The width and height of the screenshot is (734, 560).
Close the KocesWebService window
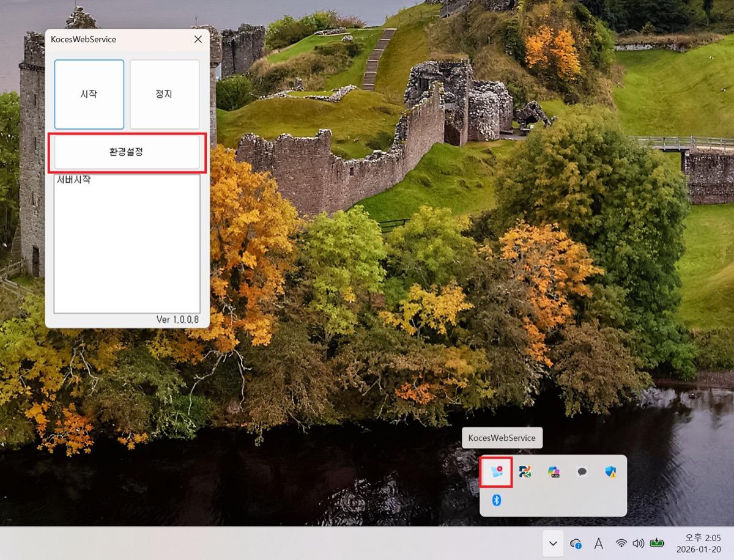tap(198, 40)
